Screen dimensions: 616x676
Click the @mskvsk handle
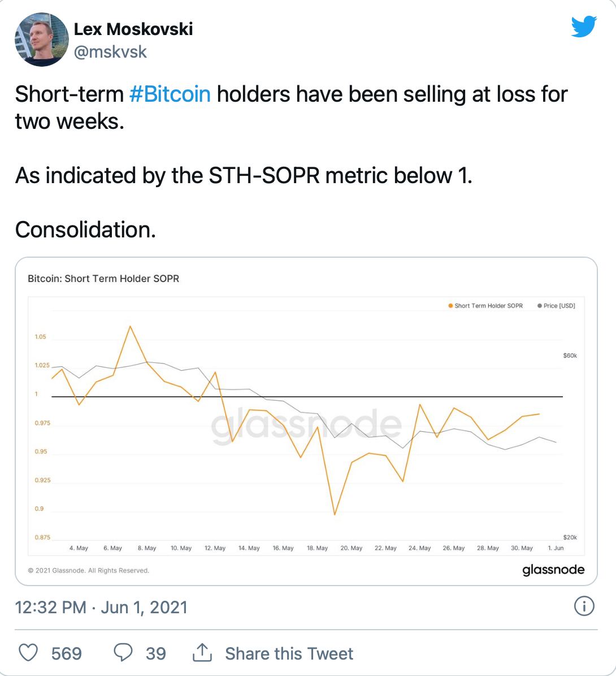point(110,52)
